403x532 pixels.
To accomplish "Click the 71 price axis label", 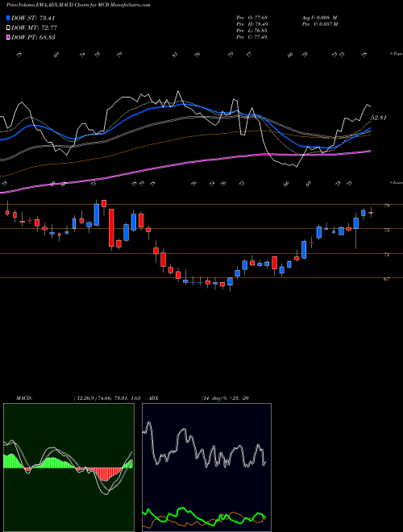I will [x=386, y=255].
